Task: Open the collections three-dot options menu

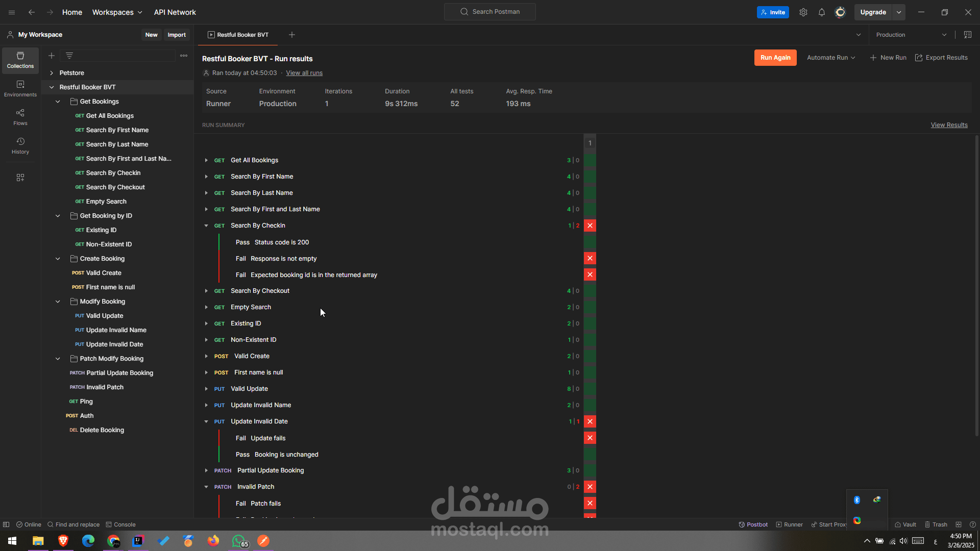Action: click(x=184, y=56)
